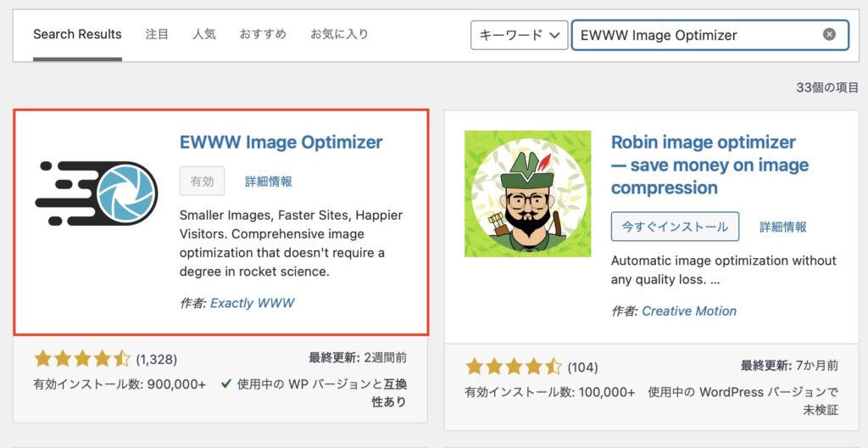Go to the おすすめ tab

(x=263, y=35)
